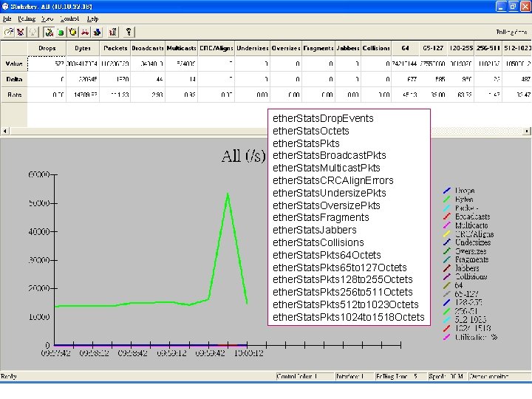
Task: Click the 'All (/s)' chart title
Action: coord(243,156)
